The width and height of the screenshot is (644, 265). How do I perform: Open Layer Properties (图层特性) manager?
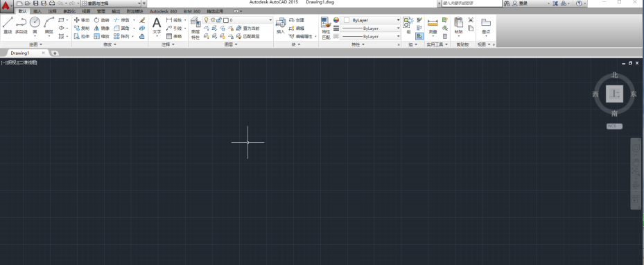coord(195,28)
